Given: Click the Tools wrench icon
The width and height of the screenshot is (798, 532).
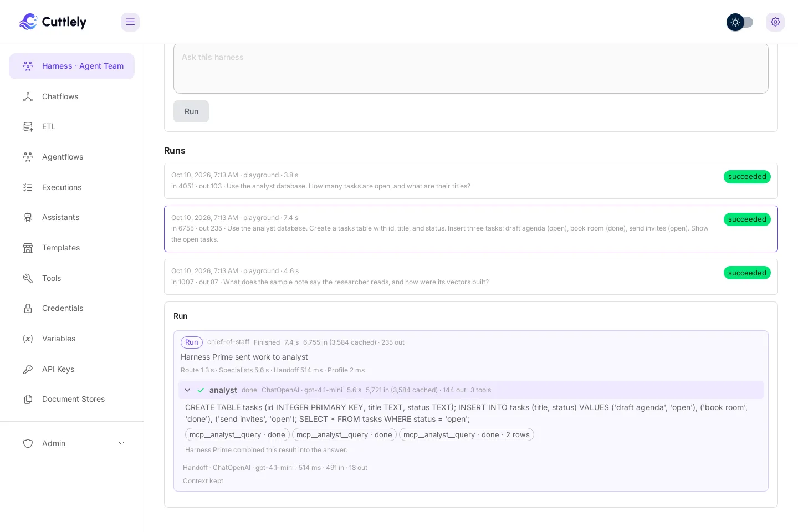Looking at the screenshot, I should tap(28, 278).
